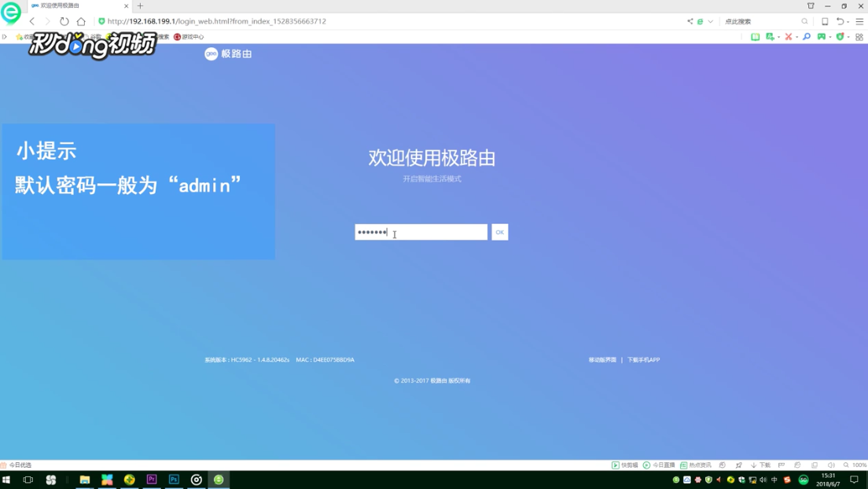Click the green translate icon

770,36
